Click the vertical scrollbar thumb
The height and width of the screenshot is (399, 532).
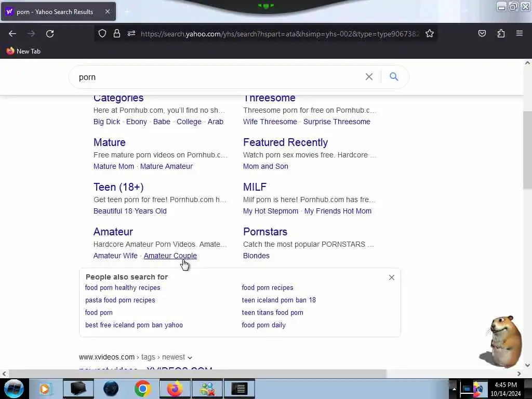pyautogui.click(x=527, y=150)
